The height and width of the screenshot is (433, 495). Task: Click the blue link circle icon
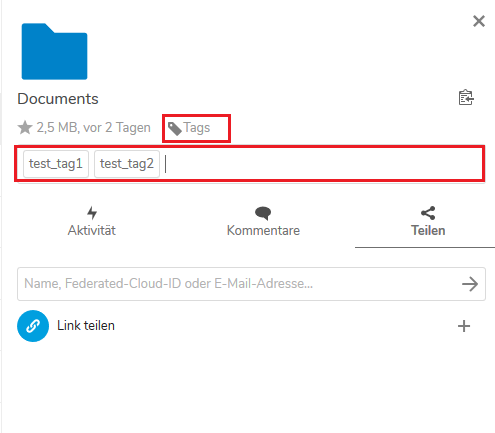[33, 326]
